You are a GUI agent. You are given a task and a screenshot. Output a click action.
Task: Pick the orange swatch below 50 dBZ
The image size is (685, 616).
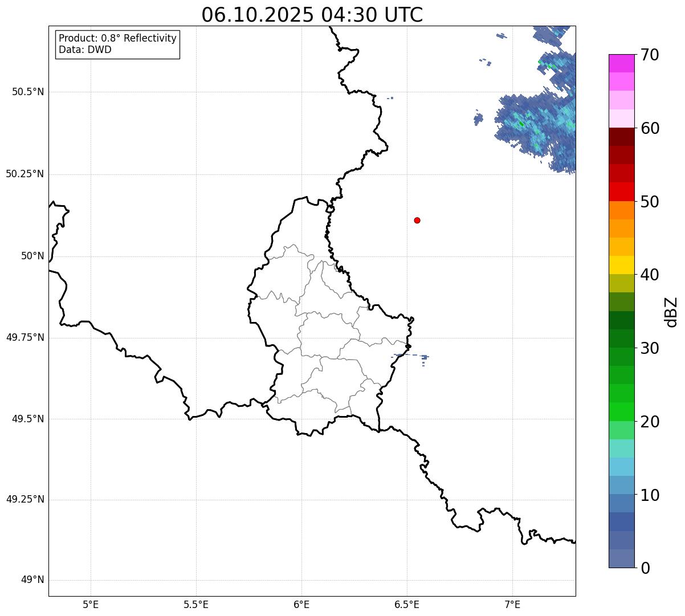622,210
